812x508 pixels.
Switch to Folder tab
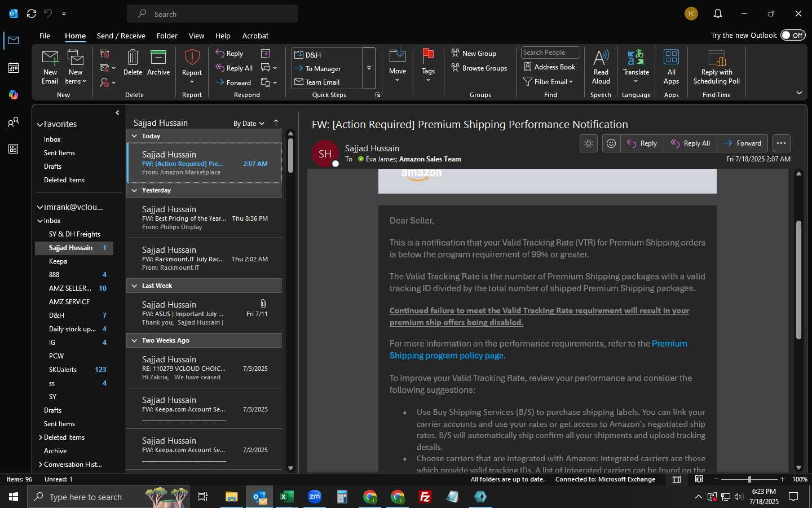[x=167, y=36]
